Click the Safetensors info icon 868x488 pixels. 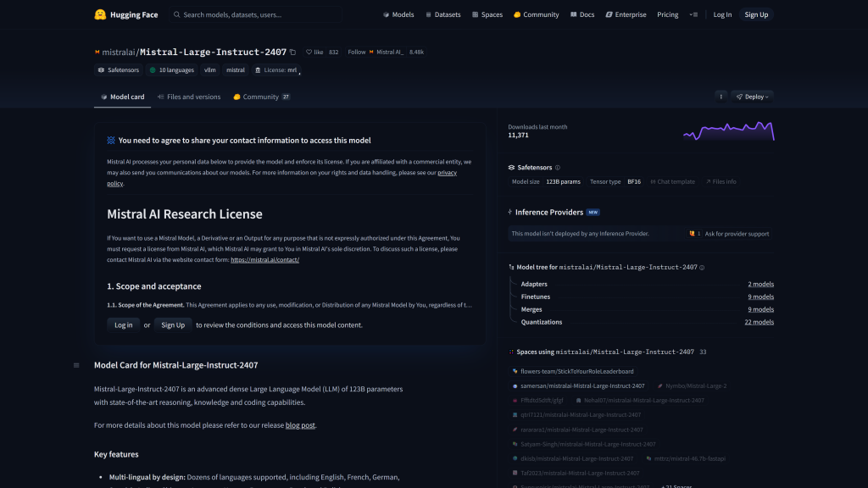(558, 168)
